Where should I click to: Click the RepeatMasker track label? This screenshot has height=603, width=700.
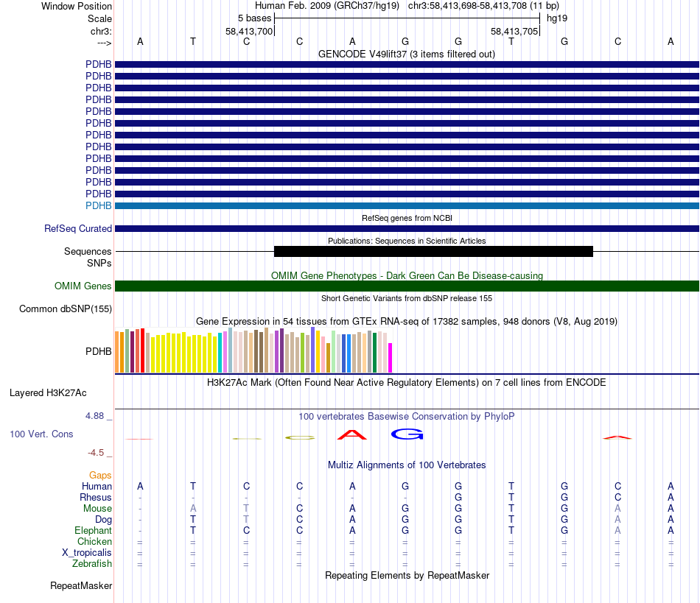pos(81,585)
